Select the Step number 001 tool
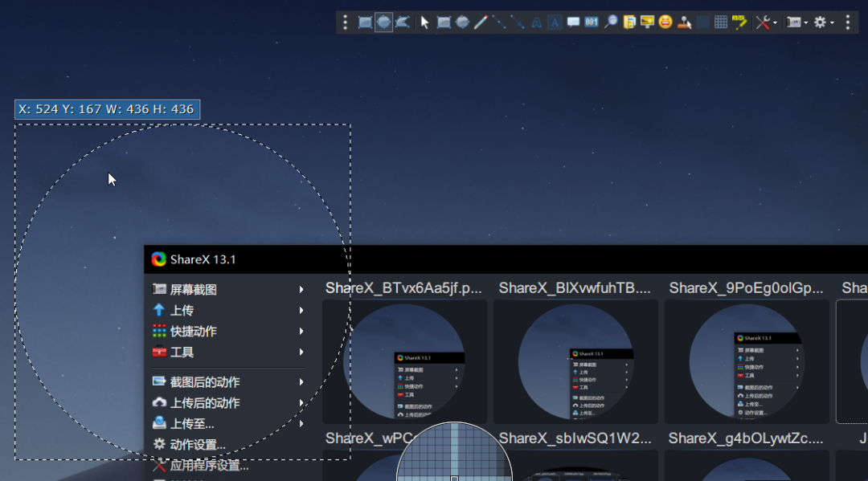 click(592, 22)
